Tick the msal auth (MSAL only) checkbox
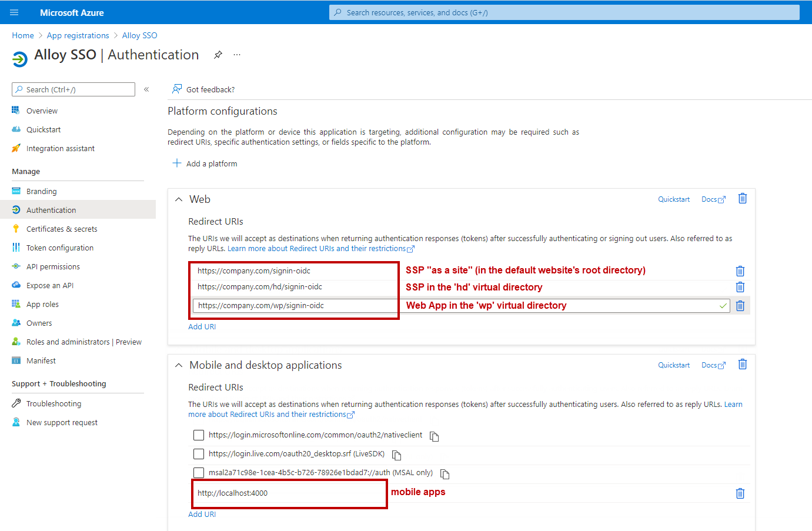 199,473
